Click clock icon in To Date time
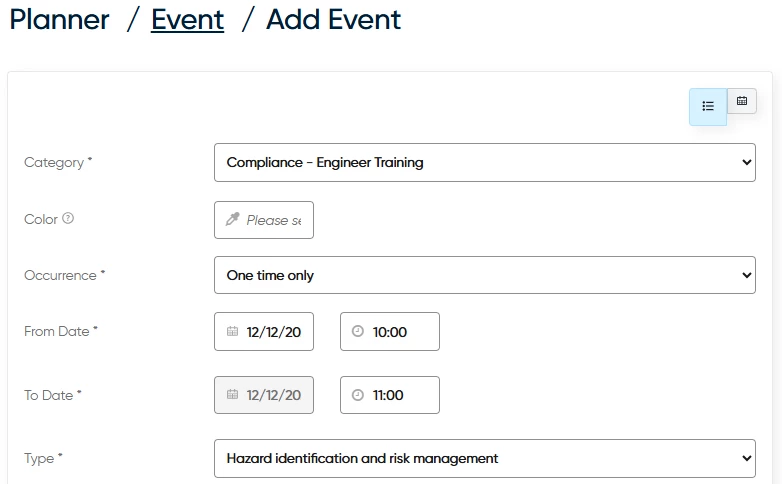 pos(359,395)
